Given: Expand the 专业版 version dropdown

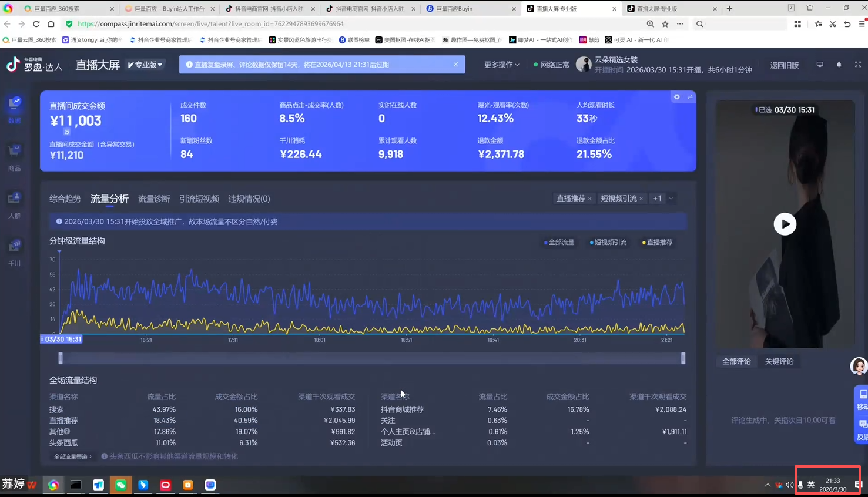Looking at the screenshot, I should point(145,65).
